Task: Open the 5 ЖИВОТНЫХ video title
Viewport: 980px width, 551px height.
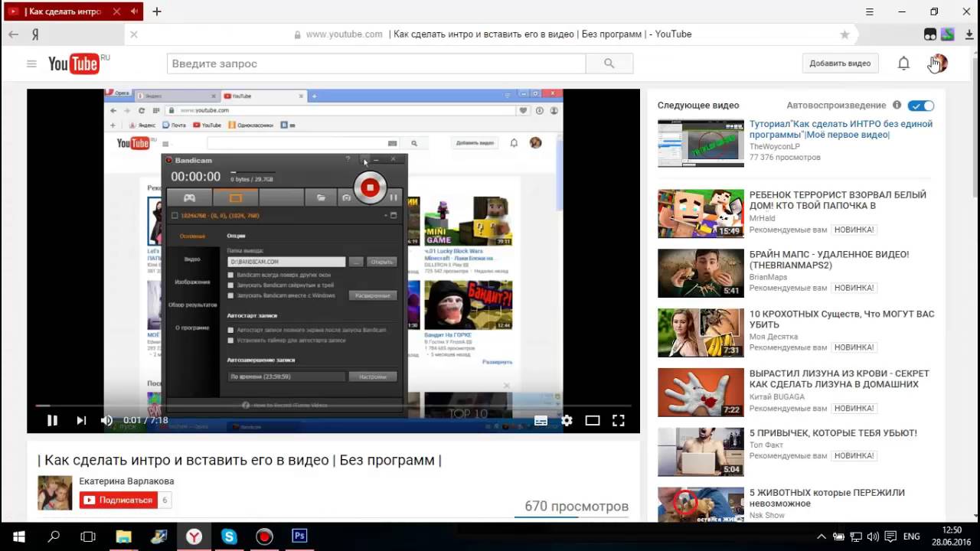Action: pyautogui.click(x=827, y=498)
